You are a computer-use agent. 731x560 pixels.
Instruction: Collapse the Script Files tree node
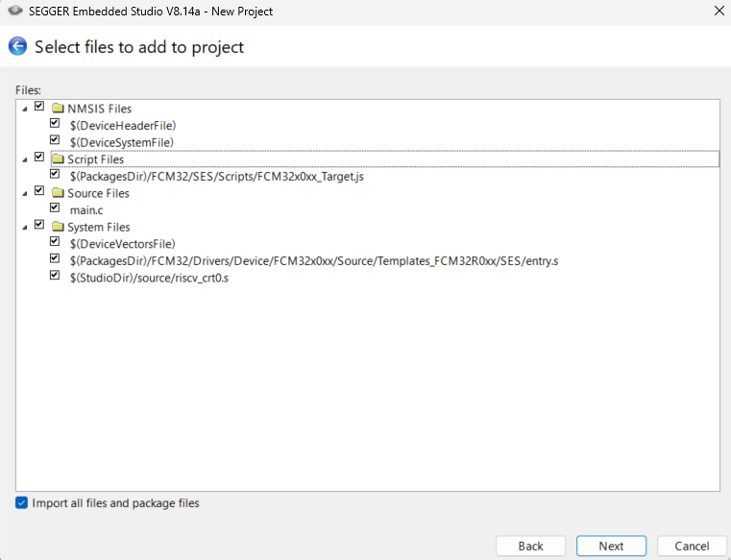(x=24, y=159)
